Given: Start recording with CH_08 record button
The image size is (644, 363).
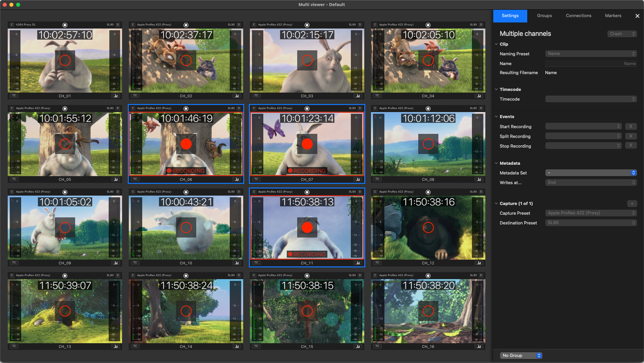Looking at the screenshot, I should [x=428, y=144].
